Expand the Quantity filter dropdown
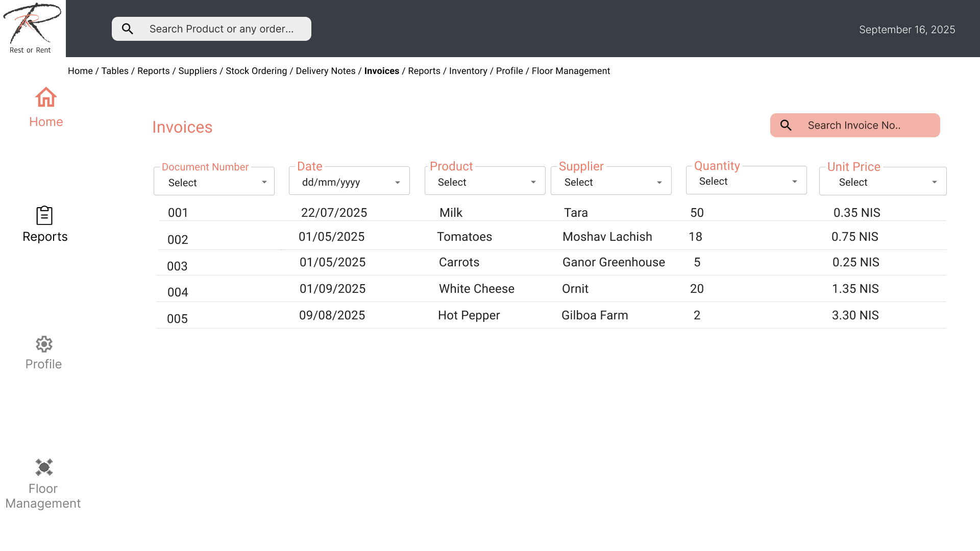Screen dimensions: 980x551 click(794, 182)
